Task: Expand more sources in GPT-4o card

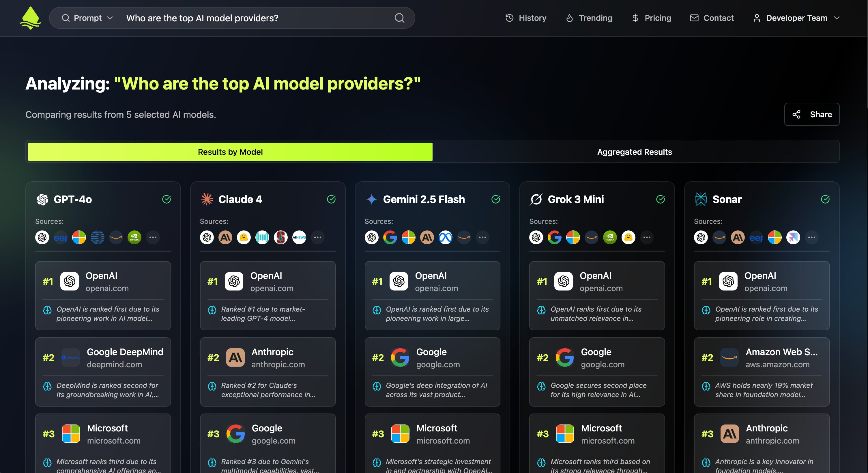Action: [x=153, y=237]
